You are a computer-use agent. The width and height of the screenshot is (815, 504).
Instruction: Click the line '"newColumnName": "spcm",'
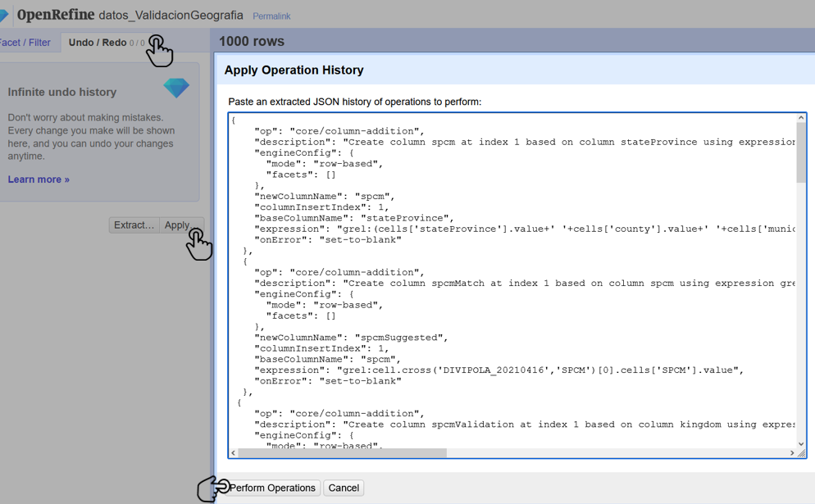[325, 197]
